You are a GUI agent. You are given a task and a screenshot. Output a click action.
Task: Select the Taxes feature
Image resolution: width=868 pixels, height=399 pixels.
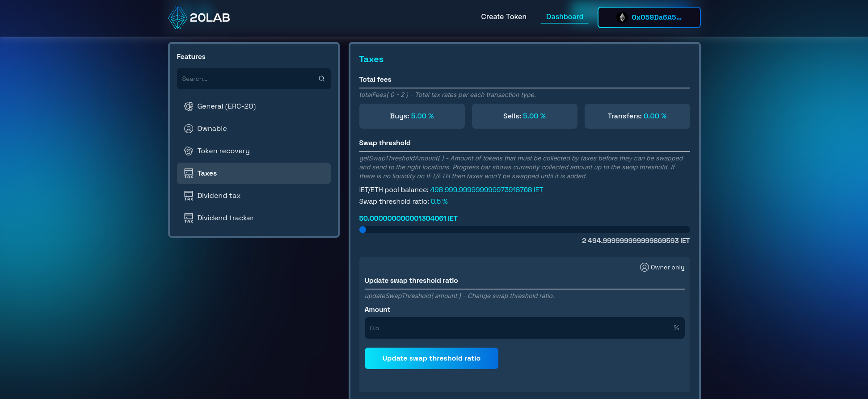coord(254,173)
